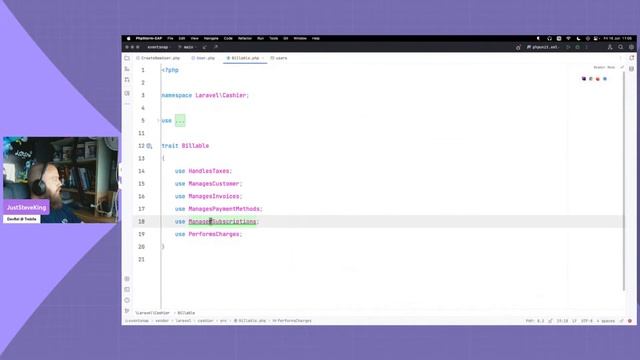Open page in Safari browser icon

click(x=605, y=79)
